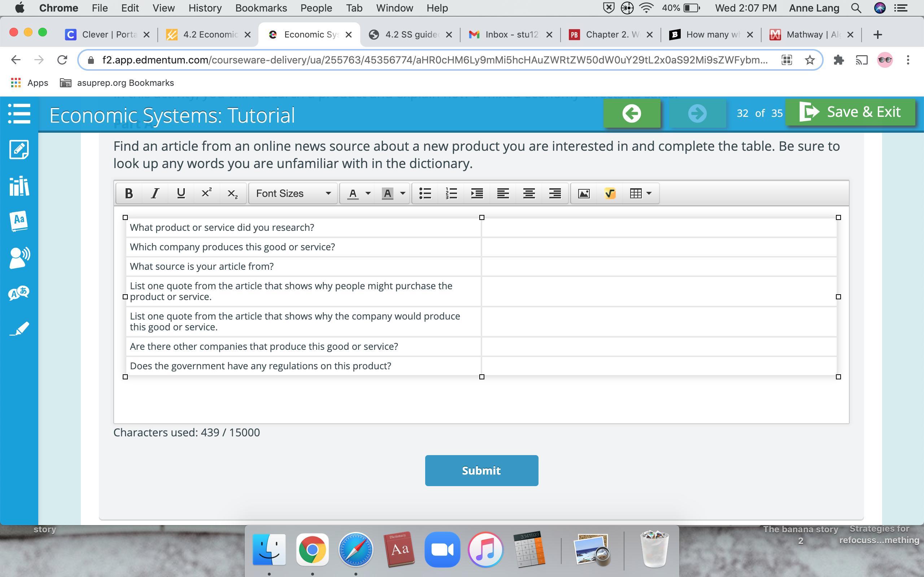
Task: Expand the text color dropdown arrow
Action: (x=368, y=194)
